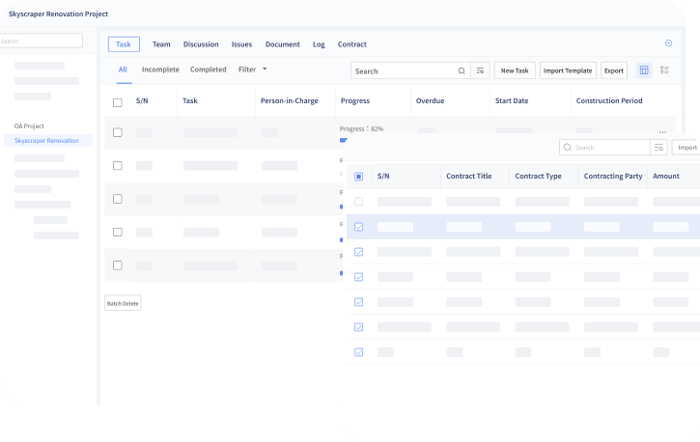
Task: Click Import button in contract panel
Action: click(687, 147)
